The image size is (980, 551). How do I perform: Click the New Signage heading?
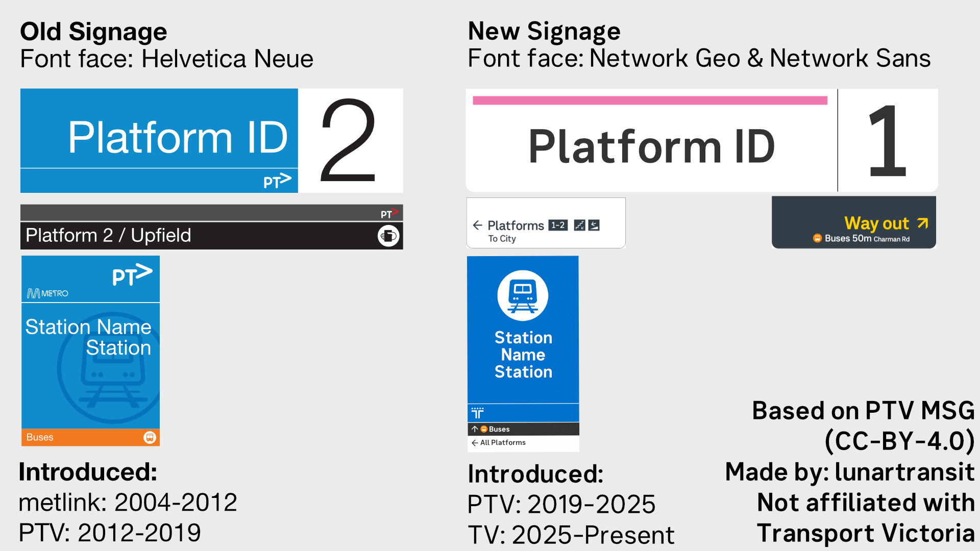click(544, 31)
